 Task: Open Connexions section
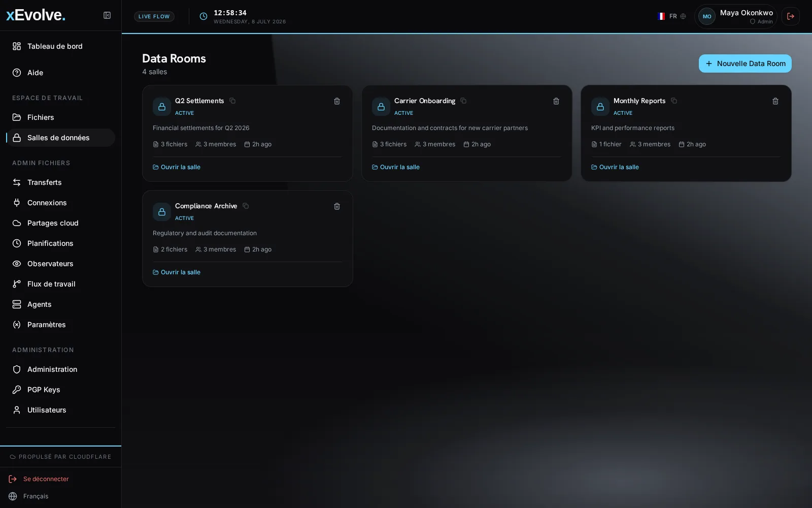coord(60,203)
